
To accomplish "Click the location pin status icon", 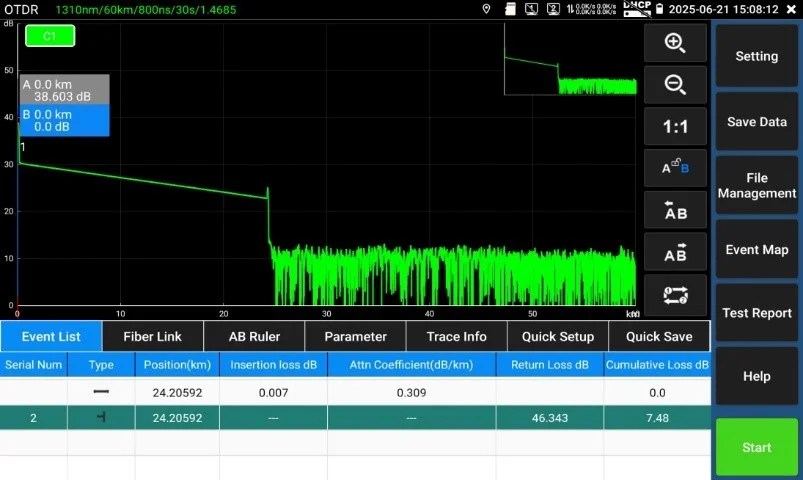I will click(487, 9).
